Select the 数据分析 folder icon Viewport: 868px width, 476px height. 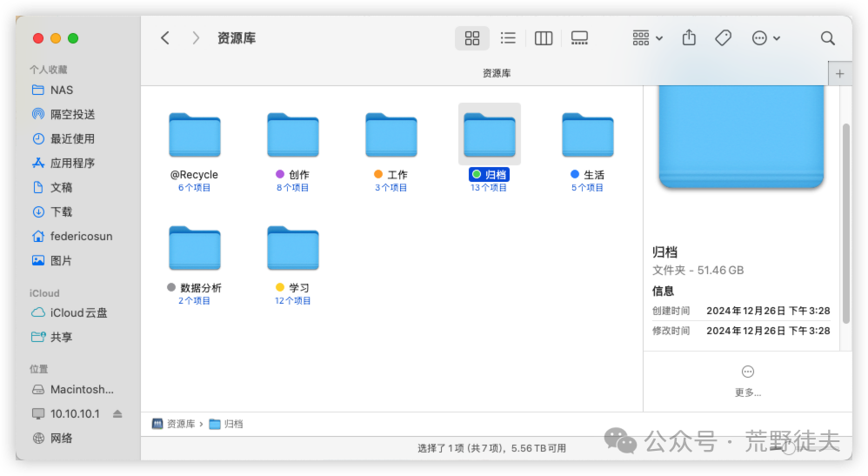point(194,248)
